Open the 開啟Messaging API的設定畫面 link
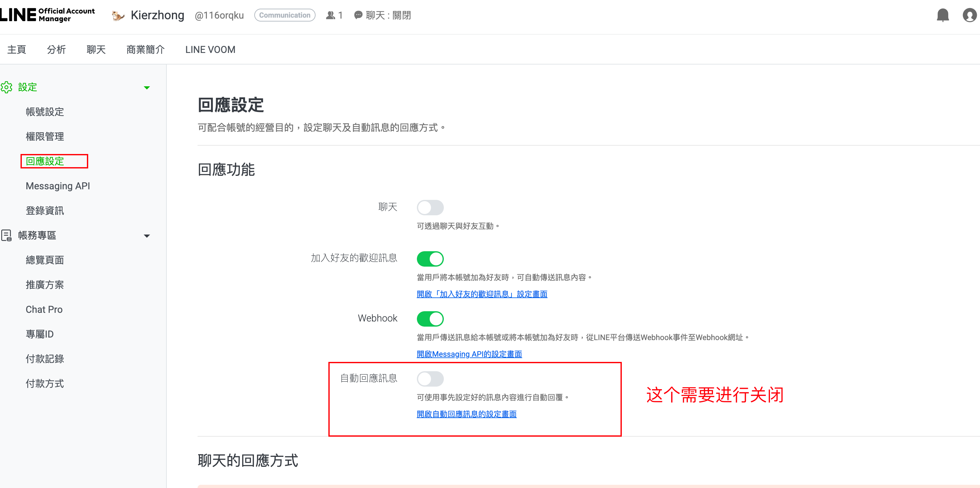This screenshot has width=980, height=488. tap(469, 354)
